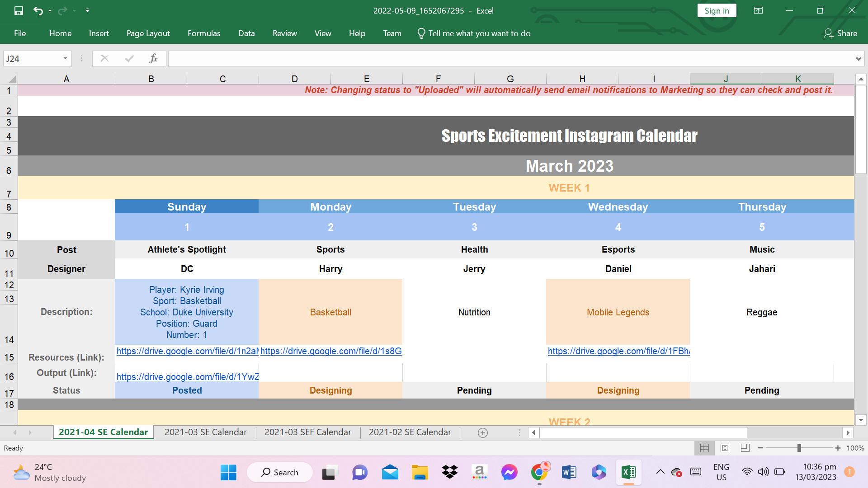Click the Share button
This screenshot has height=488, width=868.
tap(840, 33)
